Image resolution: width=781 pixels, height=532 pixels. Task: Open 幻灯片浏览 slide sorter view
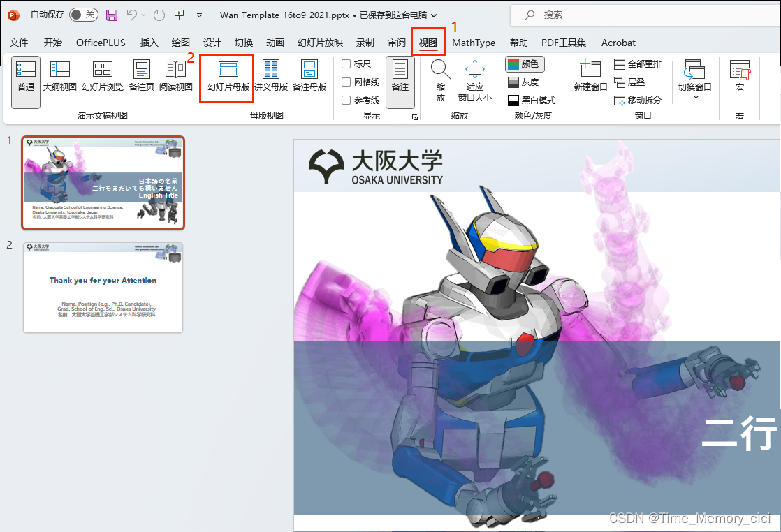coord(103,76)
